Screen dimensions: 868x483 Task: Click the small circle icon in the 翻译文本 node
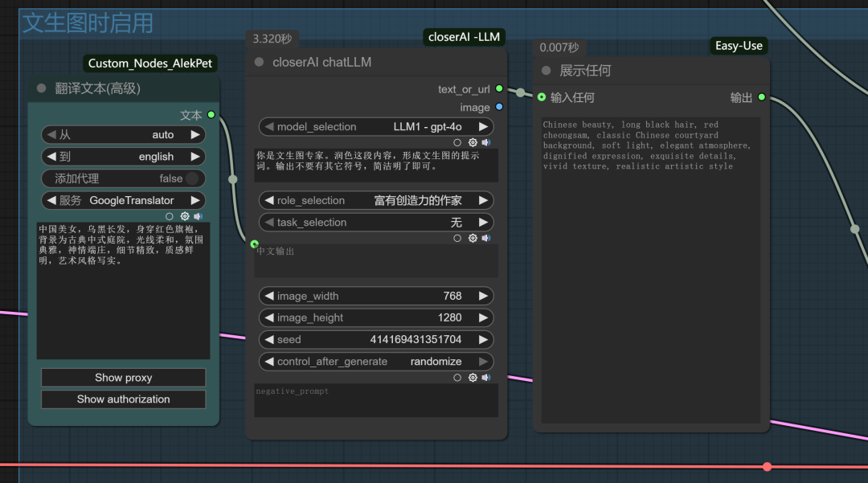[x=170, y=216]
